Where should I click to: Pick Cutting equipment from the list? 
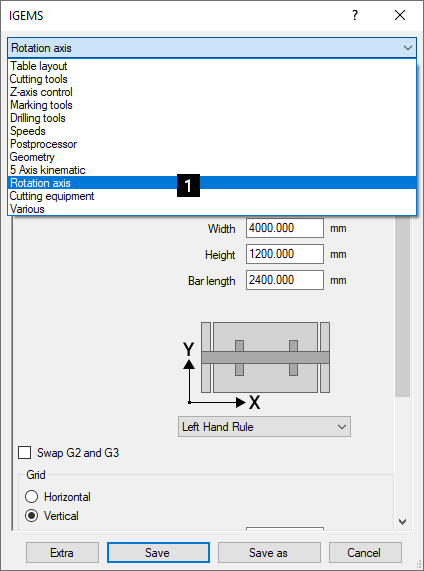tap(212, 196)
